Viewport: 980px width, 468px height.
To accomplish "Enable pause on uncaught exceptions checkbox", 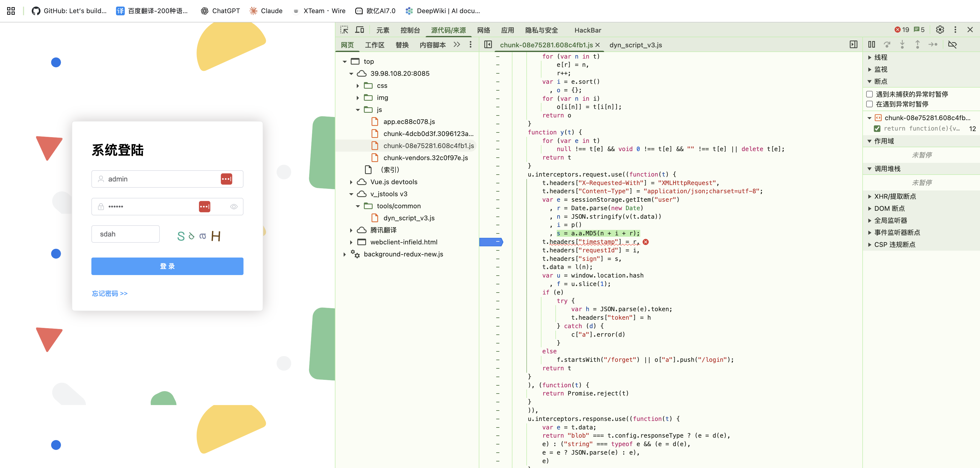I will coord(869,94).
